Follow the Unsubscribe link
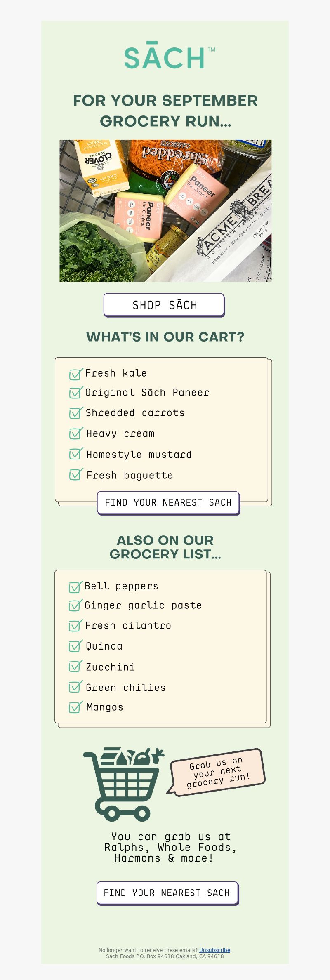Viewport: 330px width, 980px height. 214,950
